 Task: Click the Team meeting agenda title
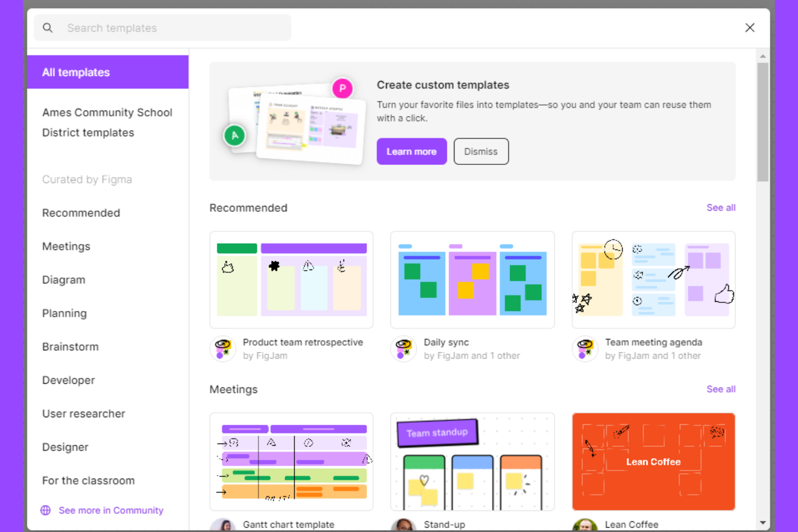[653, 342]
